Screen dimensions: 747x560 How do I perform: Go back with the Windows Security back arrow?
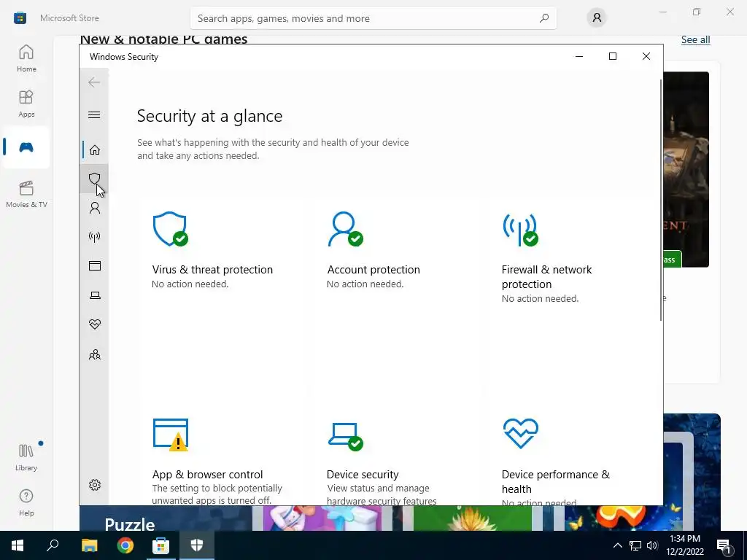pos(94,82)
